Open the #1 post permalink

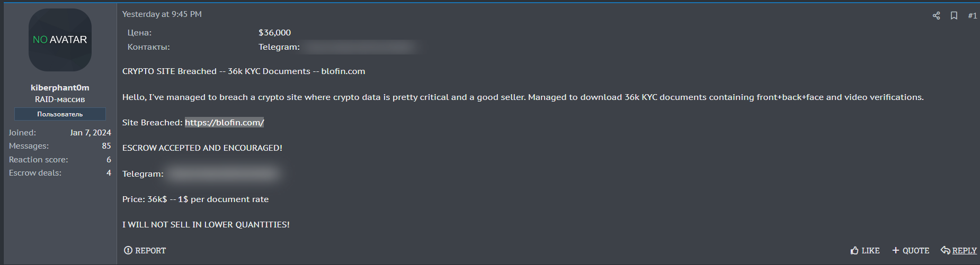972,16
